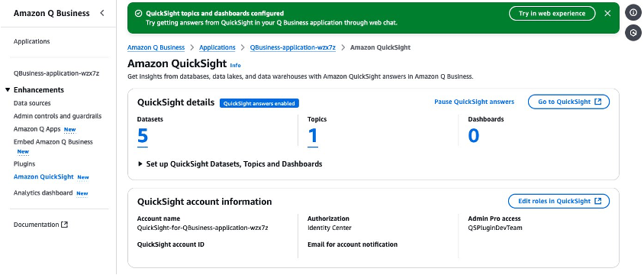Click QBusiness-application-wzx7z breadcrumb link
644x275 pixels.
point(293,47)
